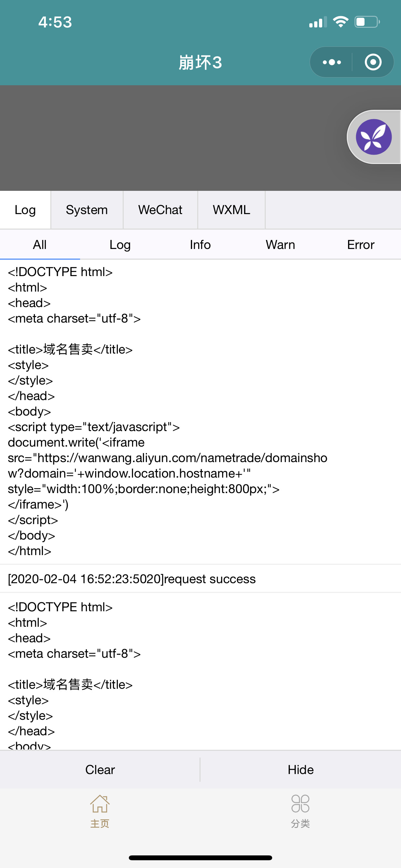401x868 pixels.
Task: Select the All log filter
Action: [x=40, y=245]
